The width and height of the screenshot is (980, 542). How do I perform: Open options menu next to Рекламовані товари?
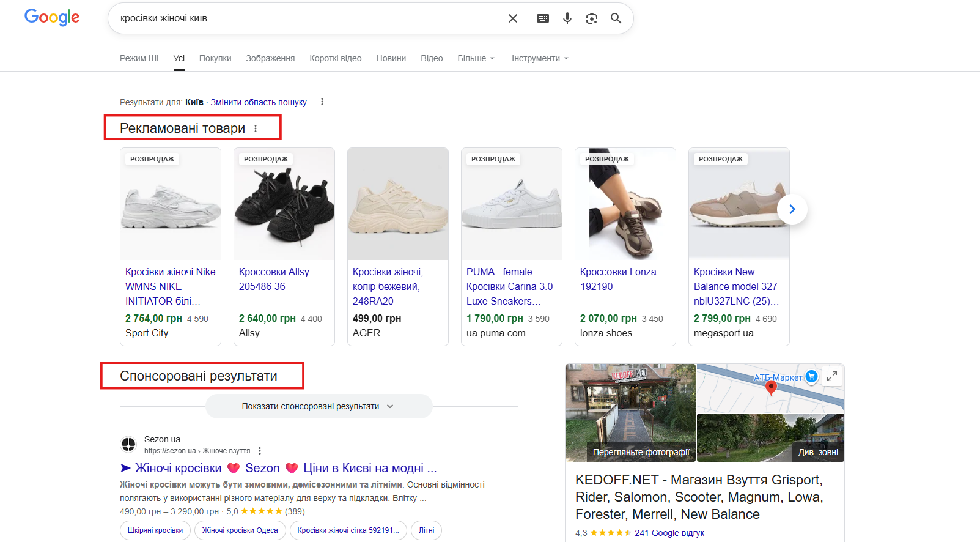(256, 128)
